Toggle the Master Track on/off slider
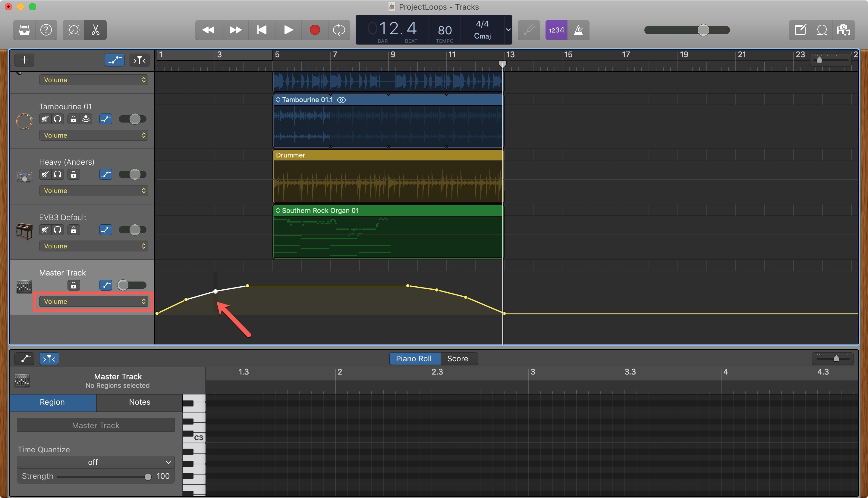The image size is (868, 498). (x=131, y=285)
